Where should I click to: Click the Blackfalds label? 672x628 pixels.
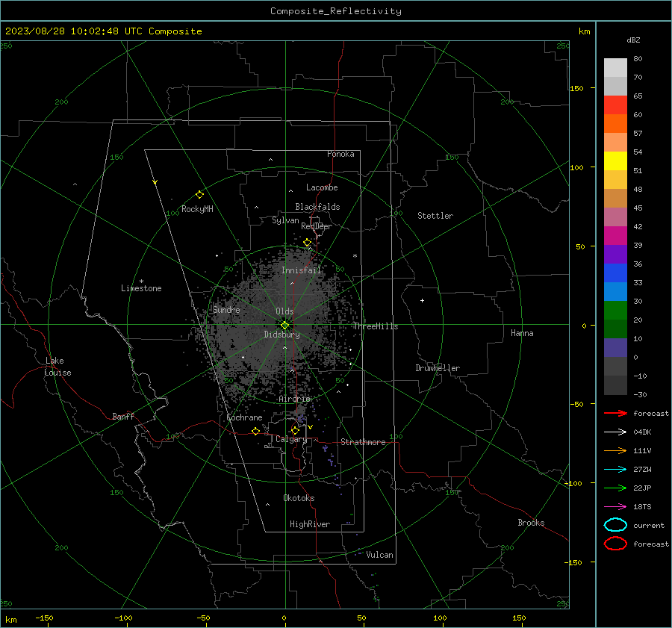[x=317, y=207]
